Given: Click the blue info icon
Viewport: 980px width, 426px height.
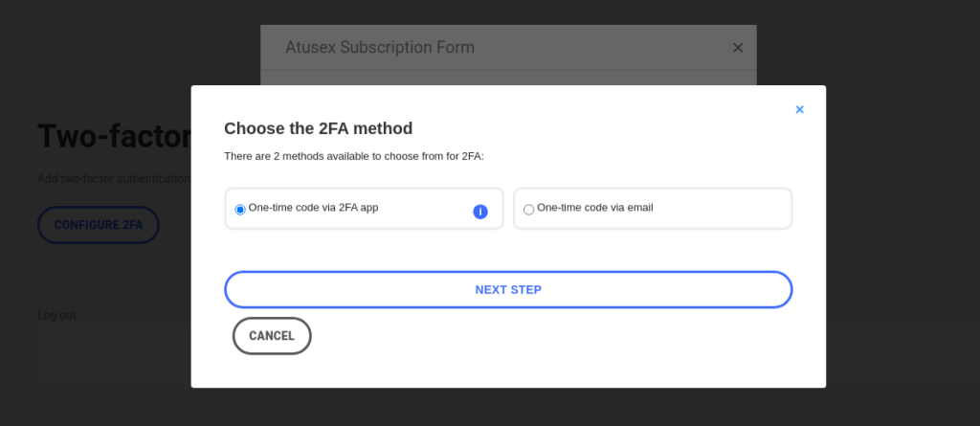Looking at the screenshot, I should click(480, 212).
